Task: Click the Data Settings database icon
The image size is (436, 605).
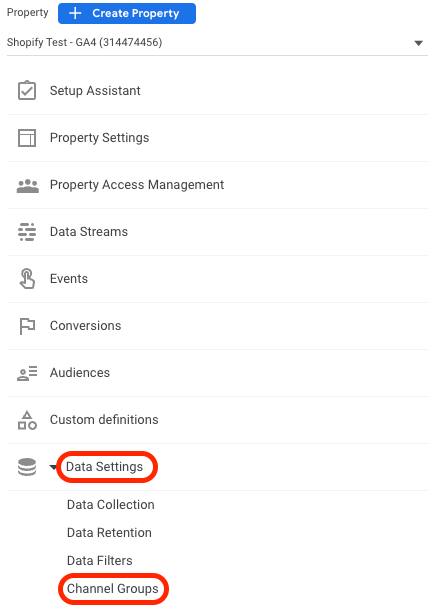Action: point(27,467)
